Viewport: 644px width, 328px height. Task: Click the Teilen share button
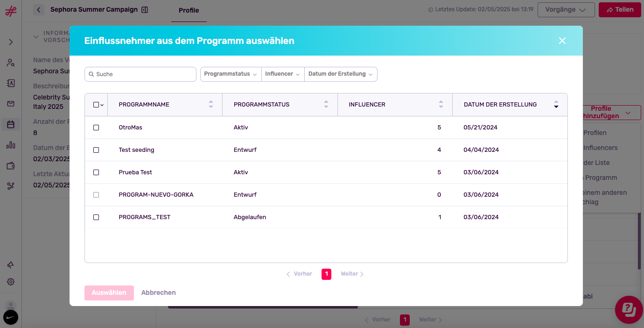coord(620,10)
